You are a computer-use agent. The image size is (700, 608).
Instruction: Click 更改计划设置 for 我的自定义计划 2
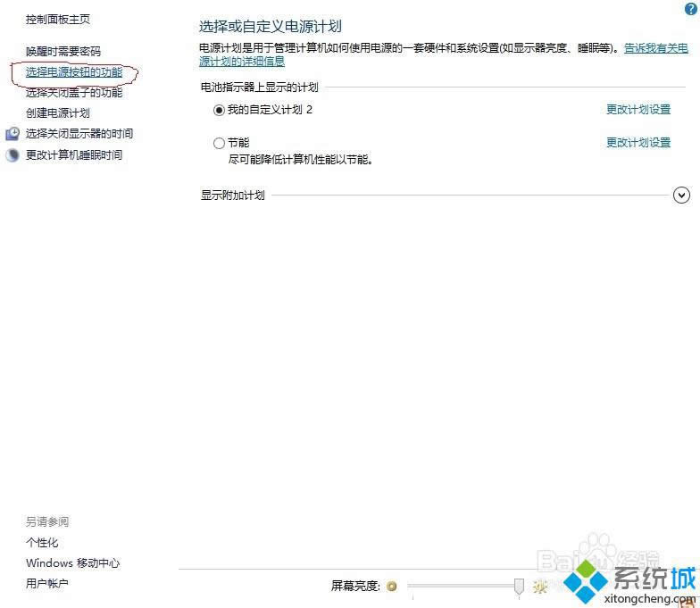(x=638, y=110)
